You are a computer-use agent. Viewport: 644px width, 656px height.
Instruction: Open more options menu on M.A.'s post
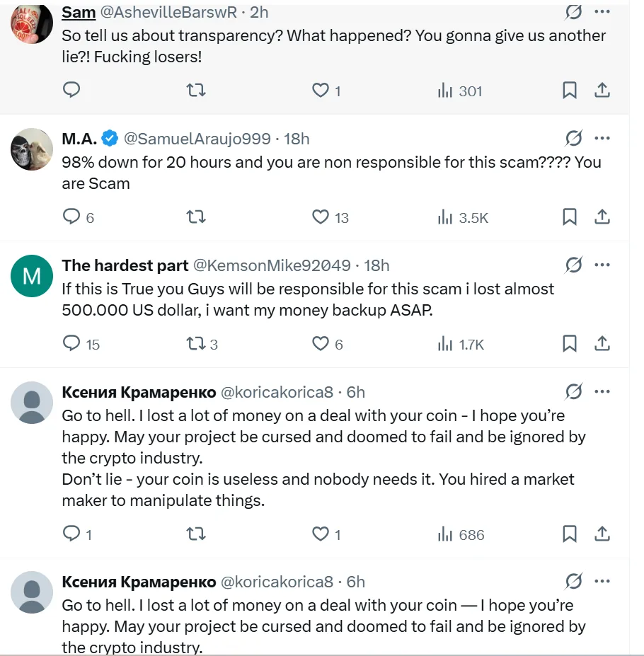pyautogui.click(x=603, y=138)
